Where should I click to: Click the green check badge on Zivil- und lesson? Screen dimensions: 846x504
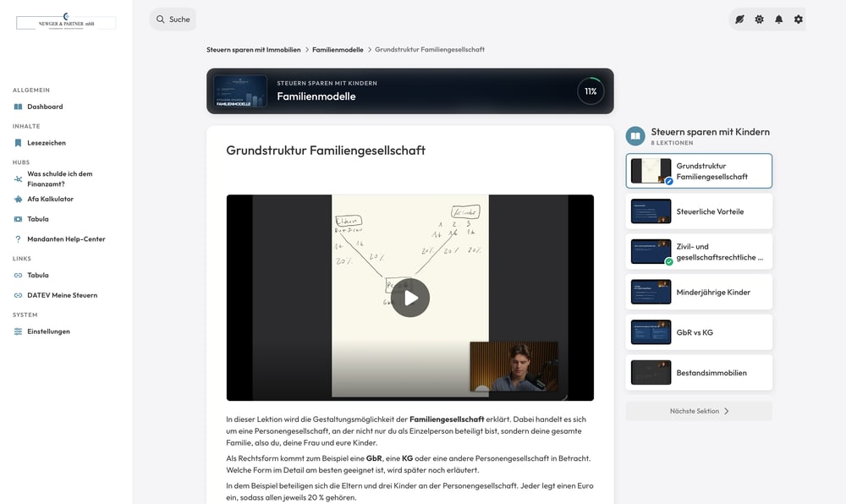669,262
